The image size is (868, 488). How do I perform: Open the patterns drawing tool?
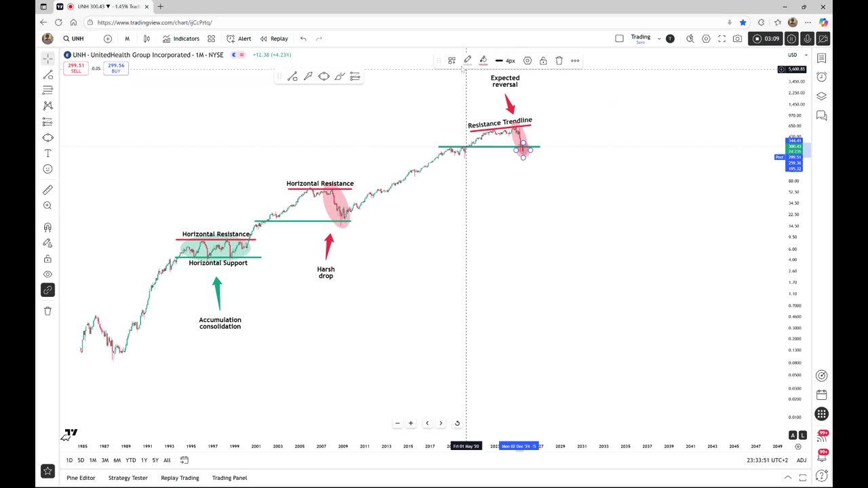tap(47, 106)
